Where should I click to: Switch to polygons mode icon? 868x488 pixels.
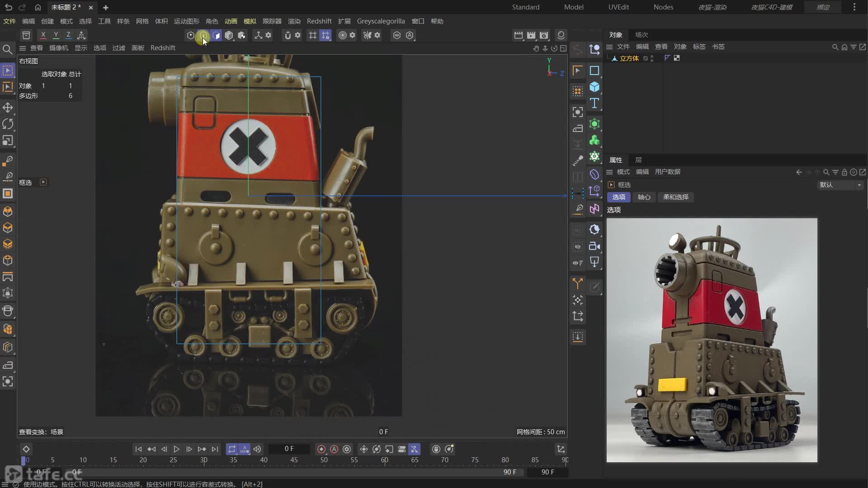coord(216,35)
